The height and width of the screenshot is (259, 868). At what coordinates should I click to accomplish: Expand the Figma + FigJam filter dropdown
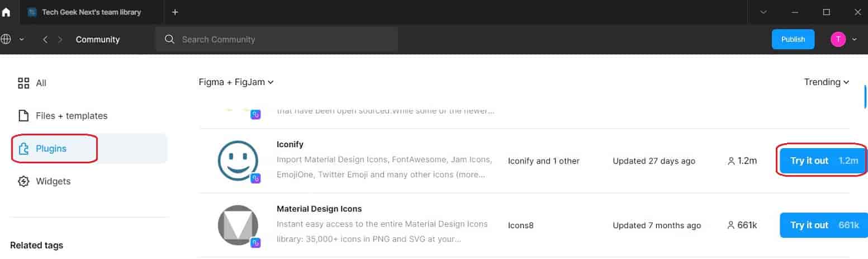coord(236,82)
